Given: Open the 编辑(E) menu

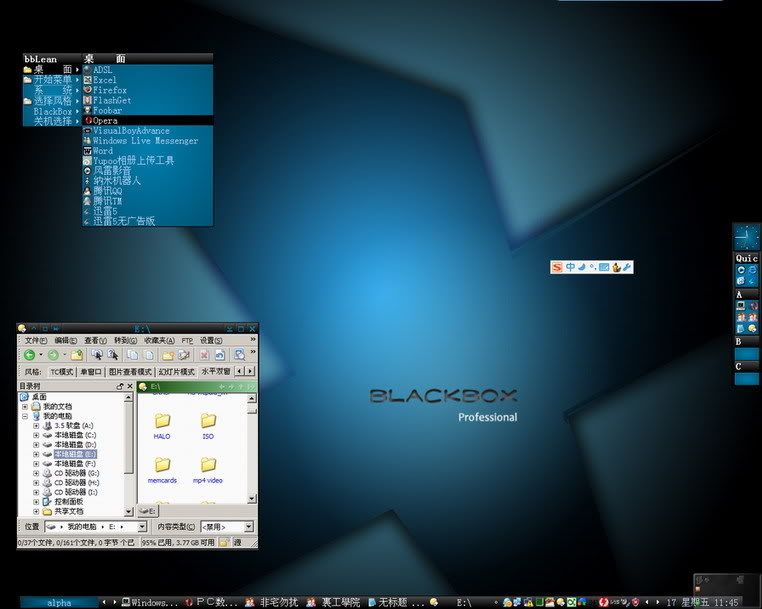Looking at the screenshot, I should point(66,340).
